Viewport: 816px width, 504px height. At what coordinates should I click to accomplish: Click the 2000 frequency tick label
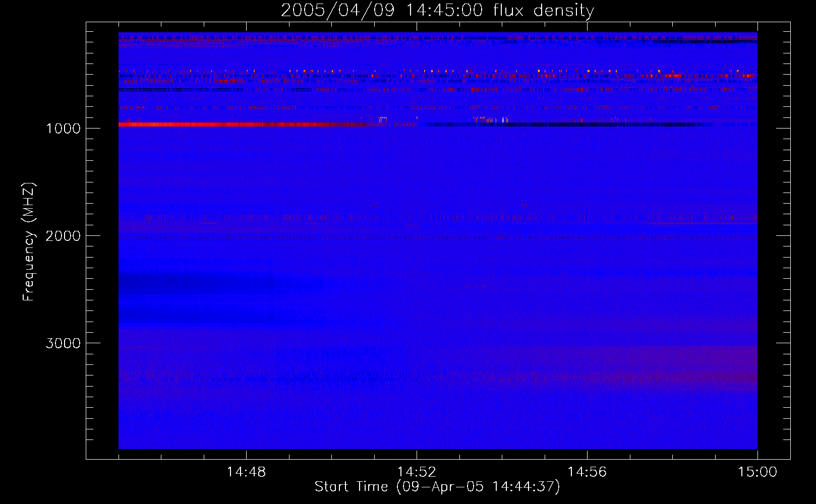click(x=63, y=236)
